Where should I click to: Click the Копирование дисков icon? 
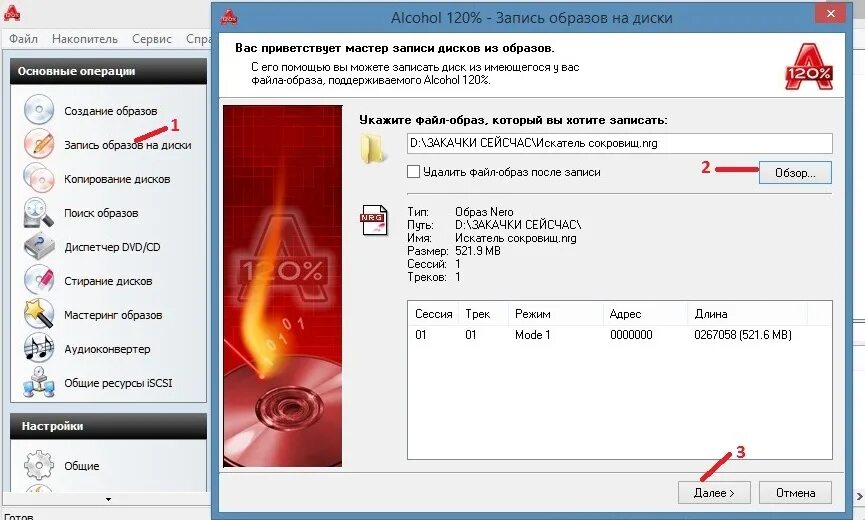pos(39,178)
